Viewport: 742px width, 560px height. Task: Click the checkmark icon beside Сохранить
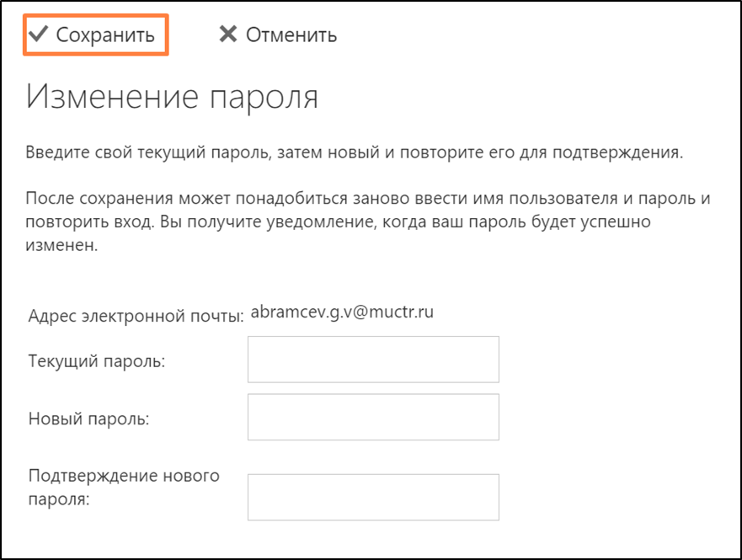pos(39,35)
